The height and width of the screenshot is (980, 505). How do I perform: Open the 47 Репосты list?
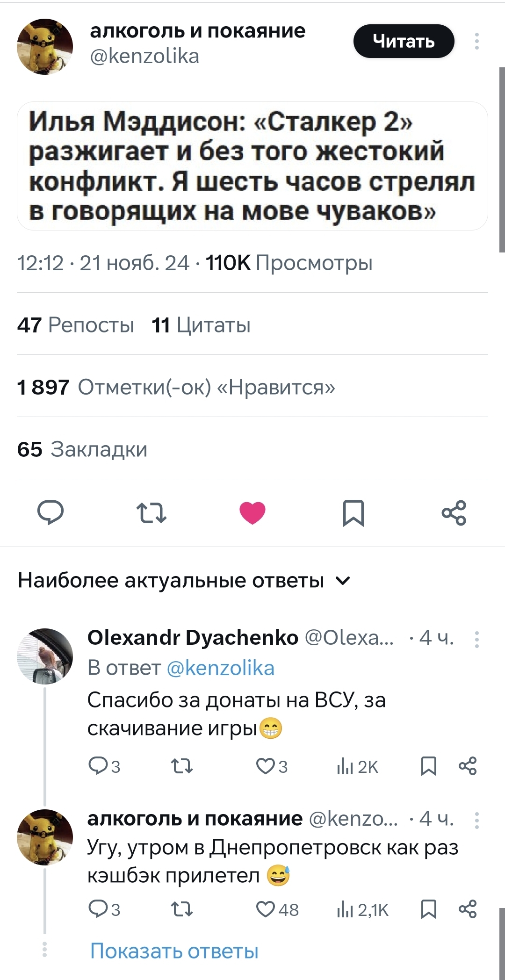(x=76, y=324)
